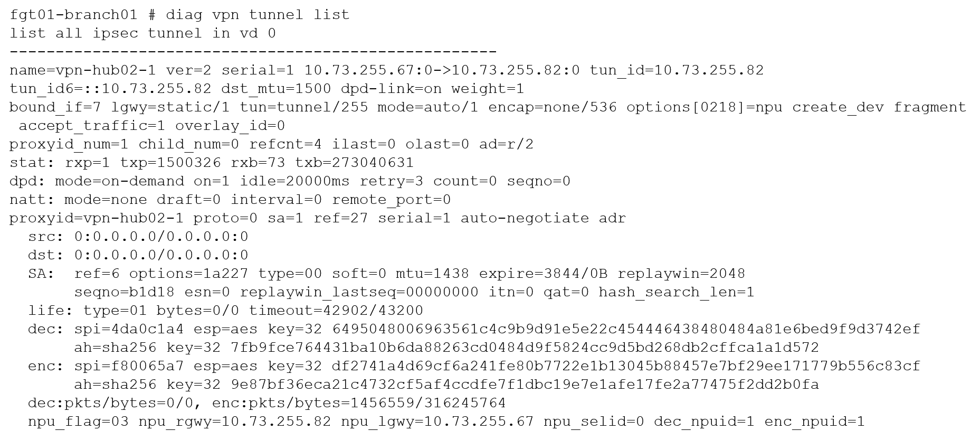Click the enc spi=f80065a7 value
980x440 pixels.
pyautogui.click(x=129, y=366)
